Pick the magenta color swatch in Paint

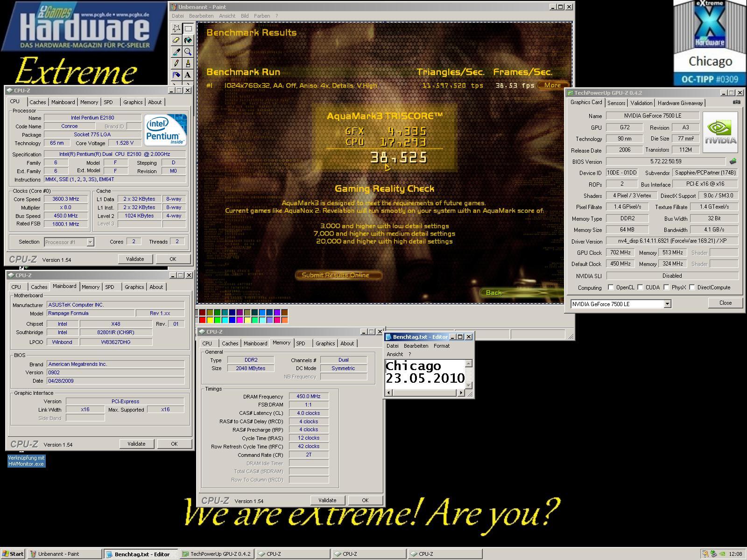(240, 320)
